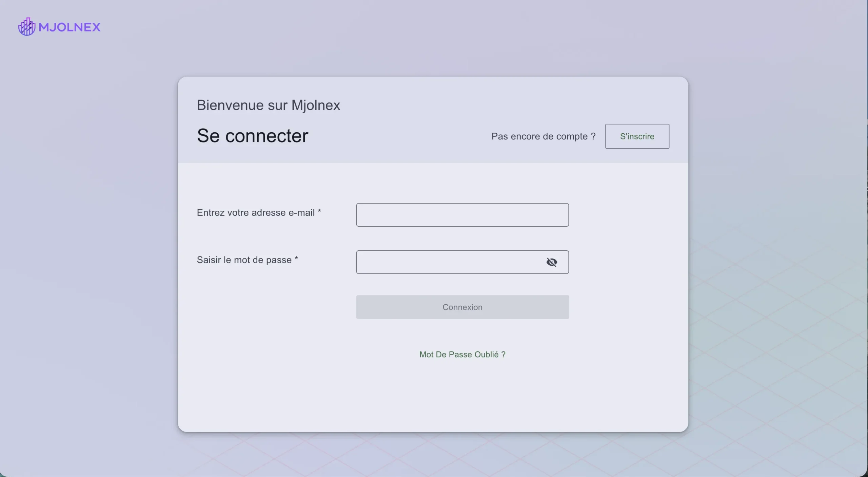
Task: Click the S'inscrire sign-up button
Action: 637,136
